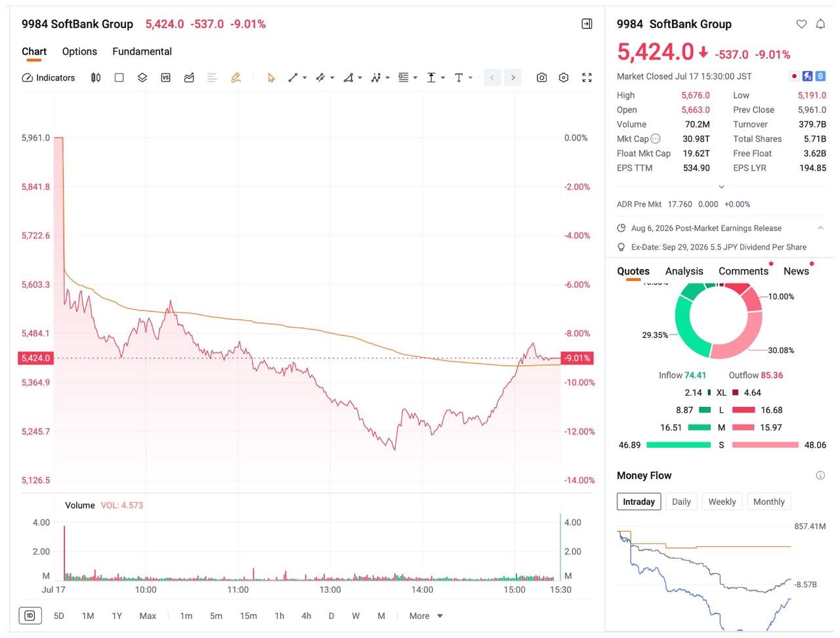This screenshot has width=840, height=638.
Task: Click the chart trend picture icon
Action: 189,77
